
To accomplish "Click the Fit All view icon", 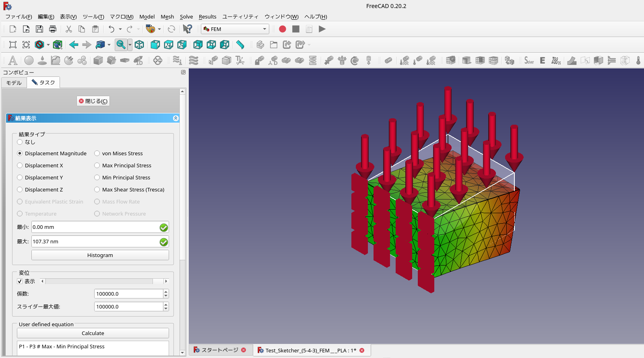I will point(13,45).
